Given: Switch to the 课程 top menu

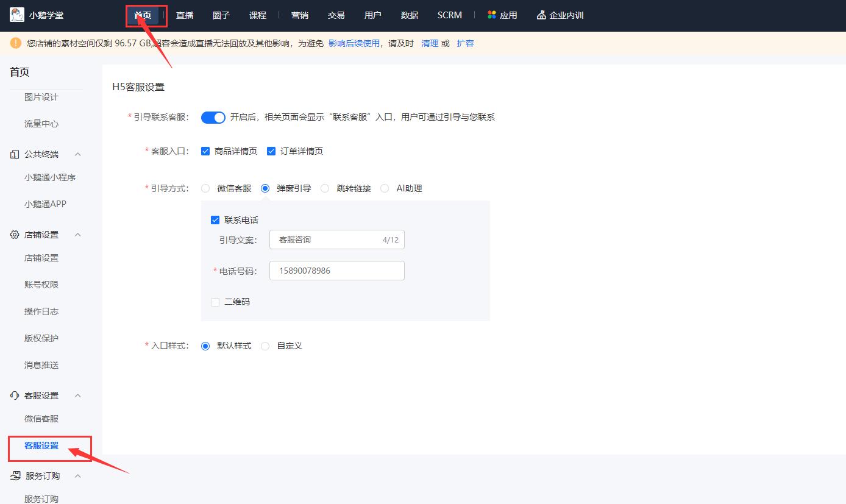Looking at the screenshot, I should [x=257, y=15].
